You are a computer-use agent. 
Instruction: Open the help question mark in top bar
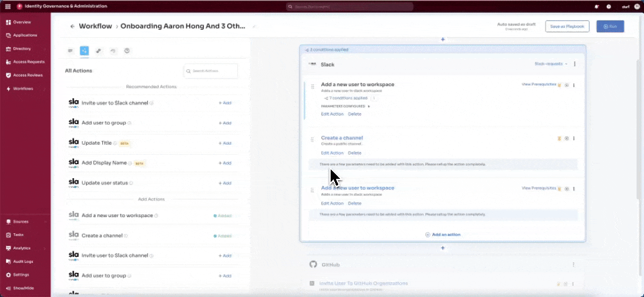609,7
